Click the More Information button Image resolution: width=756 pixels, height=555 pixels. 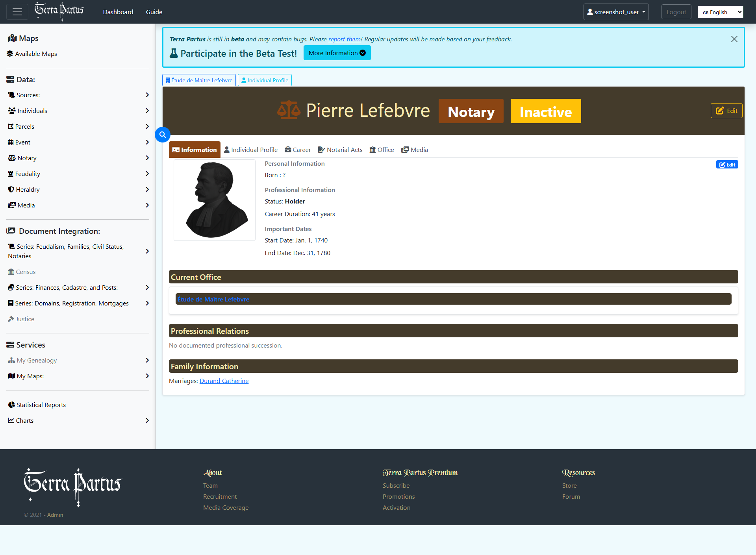coord(337,53)
